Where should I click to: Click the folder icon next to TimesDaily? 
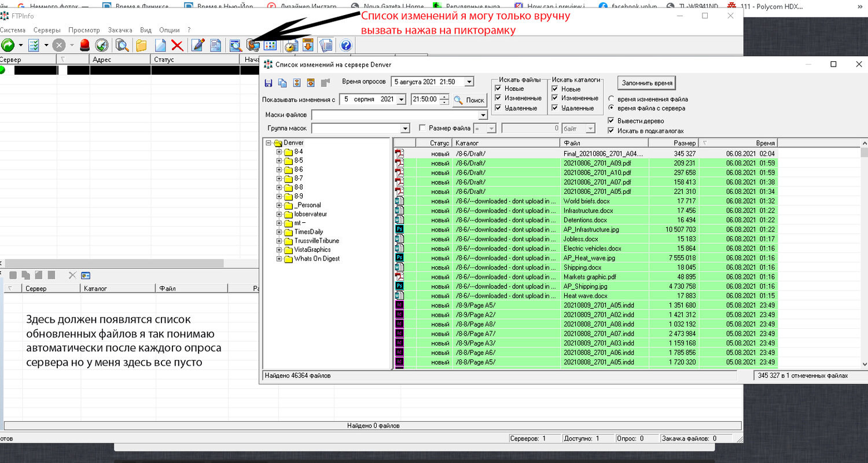pos(288,232)
